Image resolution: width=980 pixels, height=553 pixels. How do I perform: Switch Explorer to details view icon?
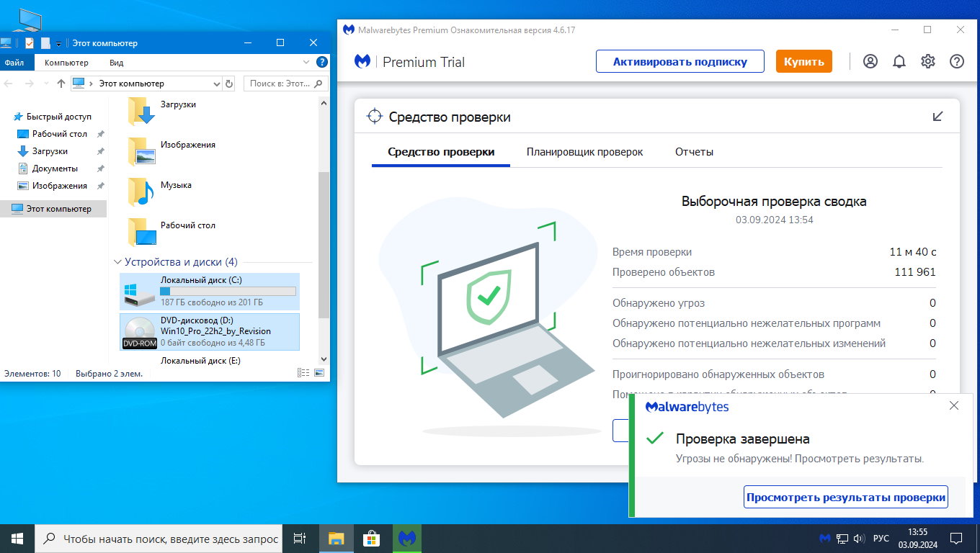coord(303,374)
